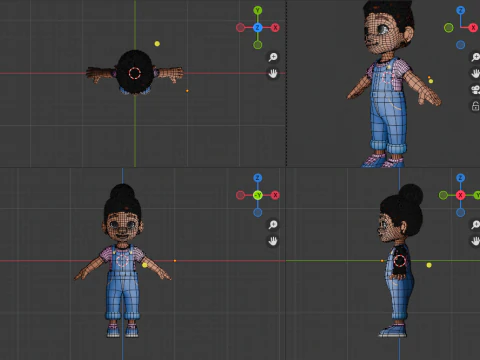Click the pan hand in the perspective viewport
Viewport: 480px width, 360px height.
coord(475,73)
